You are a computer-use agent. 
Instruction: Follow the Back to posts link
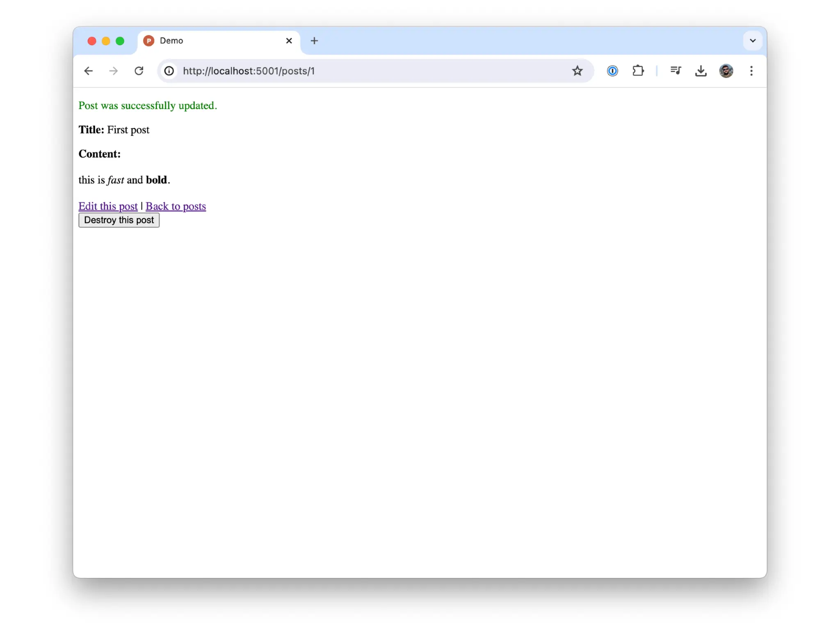click(x=176, y=206)
